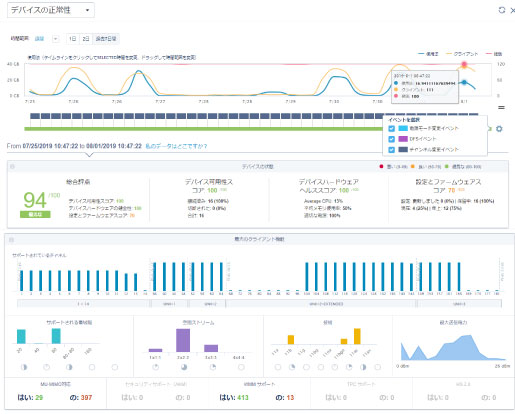Expand the time range dropdown arrow
Image resolution: width=515 pixels, height=414 pixels.
click(56, 39)
